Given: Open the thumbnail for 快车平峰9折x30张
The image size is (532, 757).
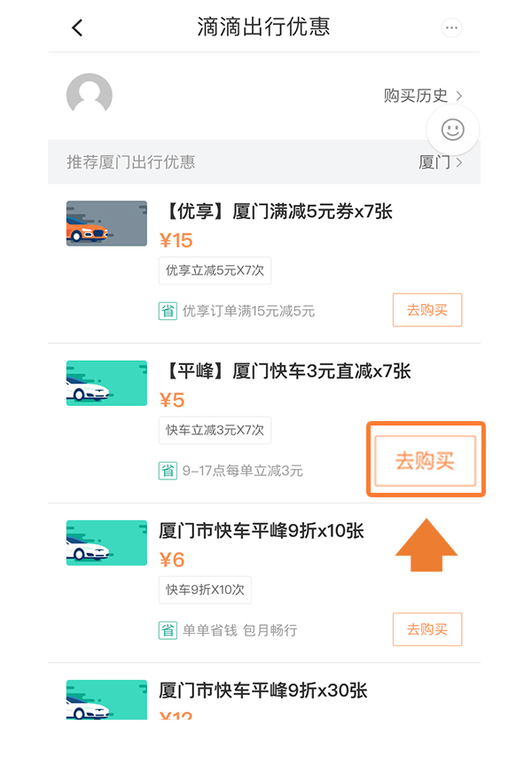Looking at the screenshot, I should point(106,699).
